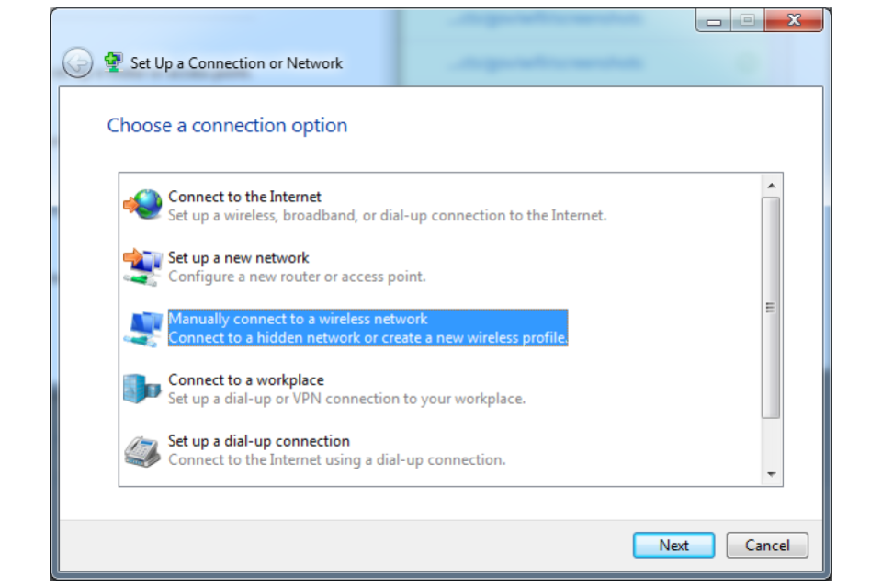882x588 pixels.
Task: Click the globe icon for Connect to the Internet
Action: tap(143, 204)
